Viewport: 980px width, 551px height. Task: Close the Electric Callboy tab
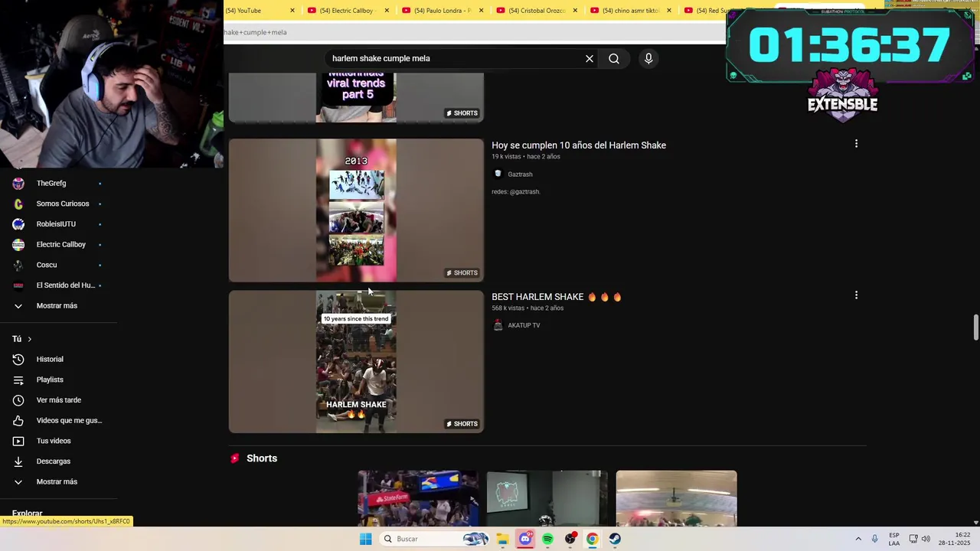click(387, 11)
